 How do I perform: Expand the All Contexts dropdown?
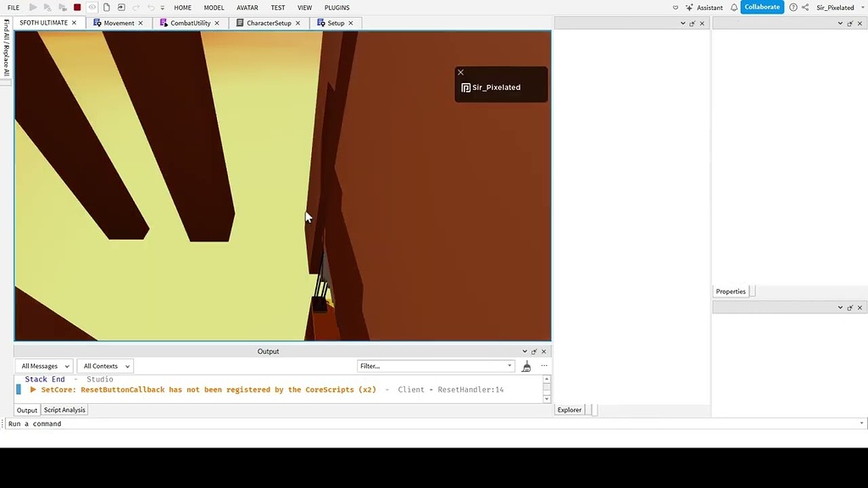[104, 365]
